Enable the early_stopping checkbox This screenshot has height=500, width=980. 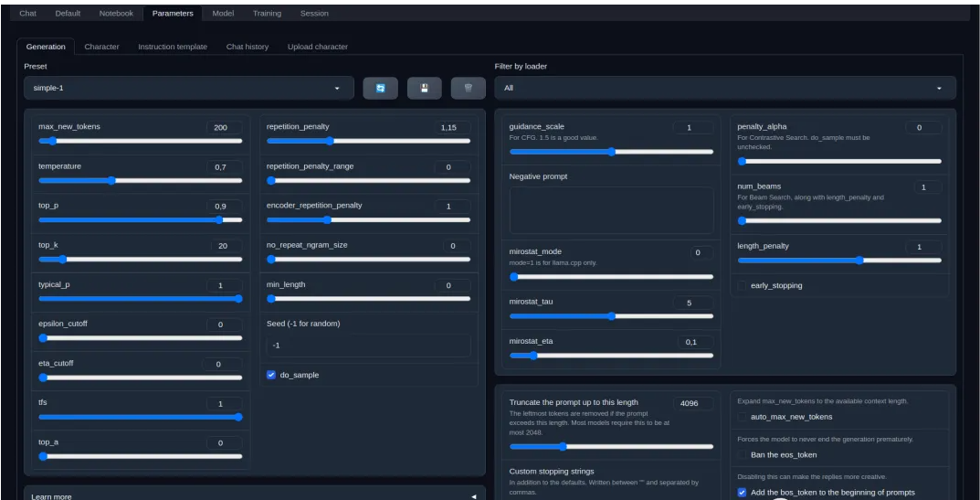tap(742, 285)
